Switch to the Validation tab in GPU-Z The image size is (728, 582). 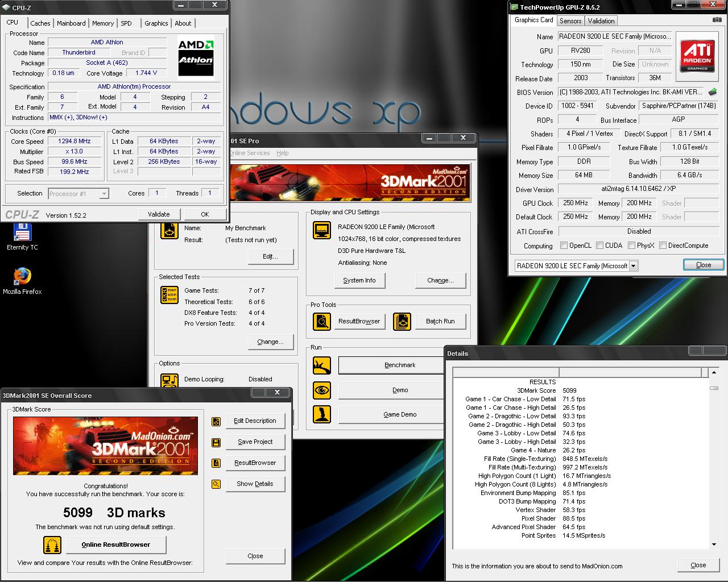click(601, 21)
